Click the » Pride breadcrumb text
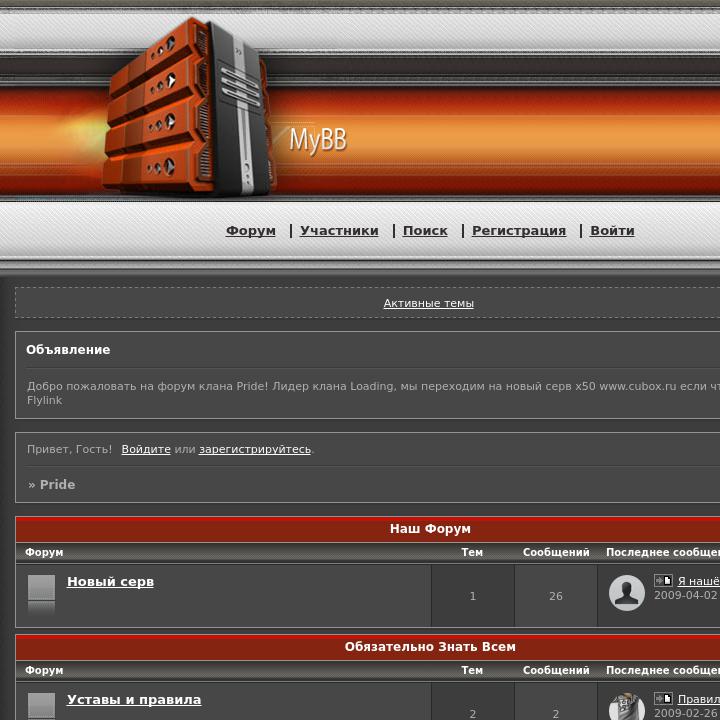 click(51, 484)
